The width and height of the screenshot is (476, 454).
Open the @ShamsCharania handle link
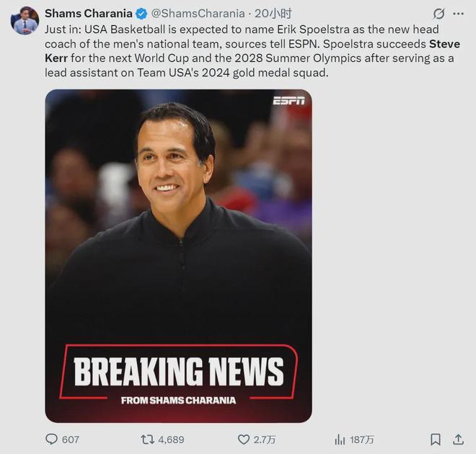point(197,14)
